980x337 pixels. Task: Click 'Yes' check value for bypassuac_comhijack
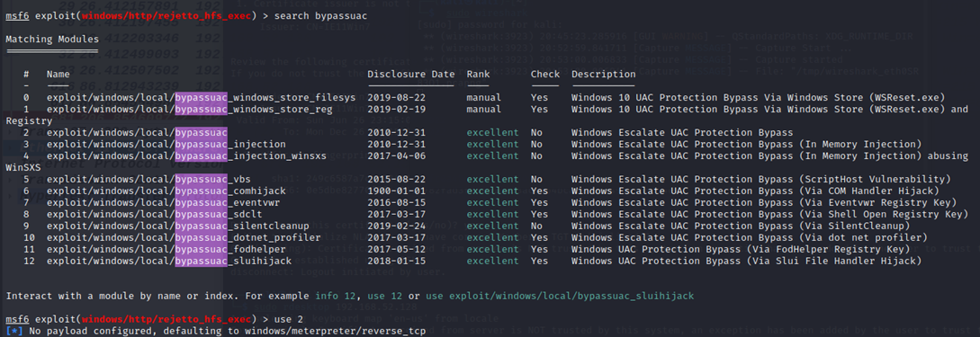click(x=539, y=191)
